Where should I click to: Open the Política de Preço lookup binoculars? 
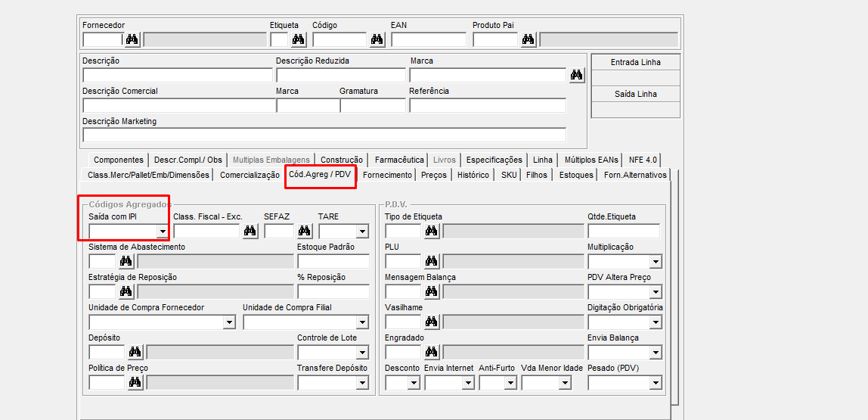coord(135,382)
